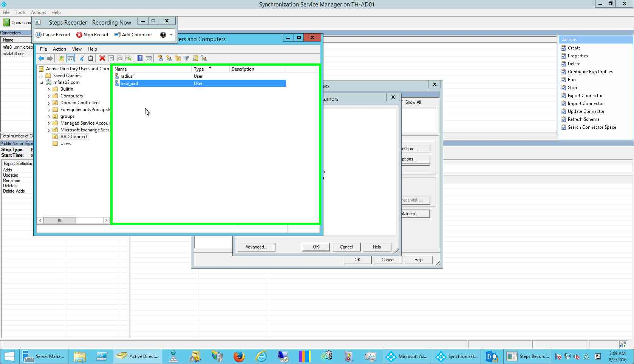
Task: Go back using the blue back arrow
Action: pos(41,58)
